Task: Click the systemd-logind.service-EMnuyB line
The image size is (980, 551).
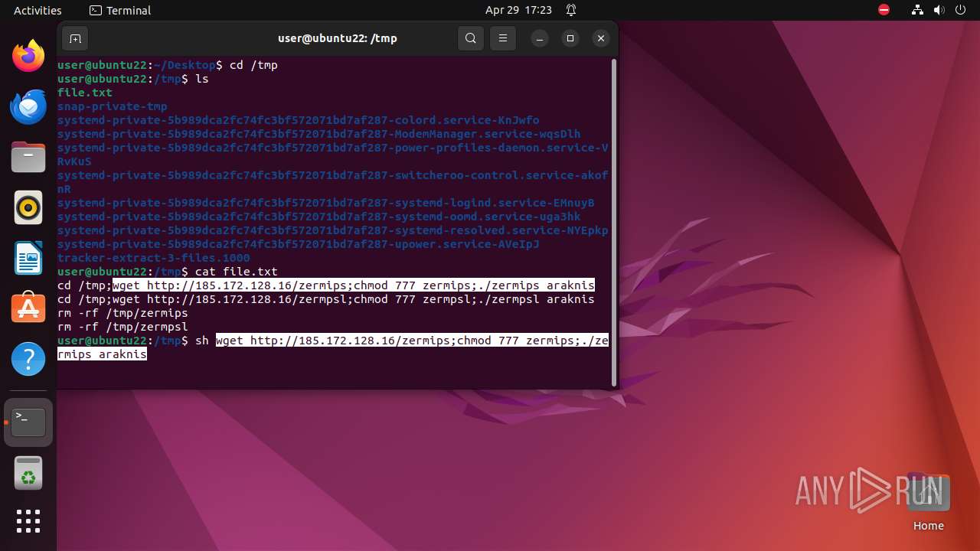Action: (x=326, y=203)
